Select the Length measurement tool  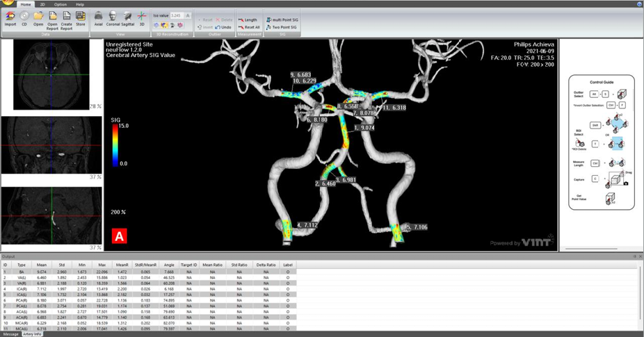(248, 19)
